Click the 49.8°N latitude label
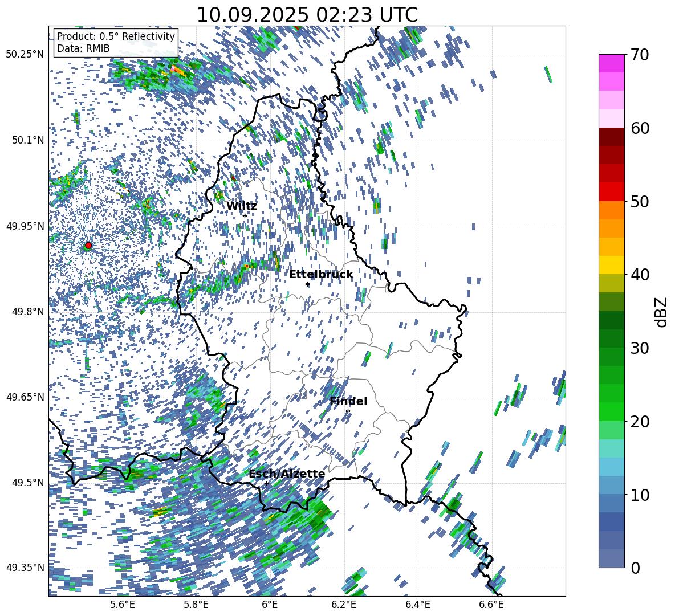The height and width of the screenshot is (616, 675). [28, 311]
